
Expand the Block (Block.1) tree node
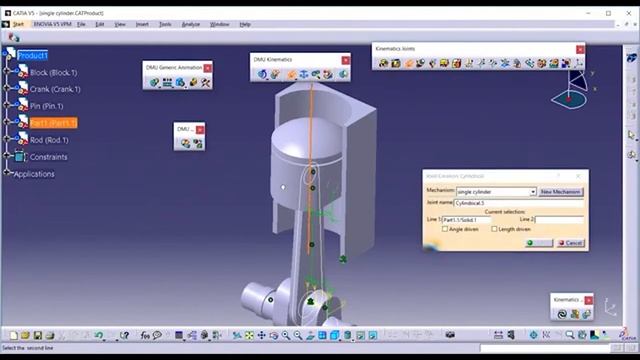click(x=7, y=71)
